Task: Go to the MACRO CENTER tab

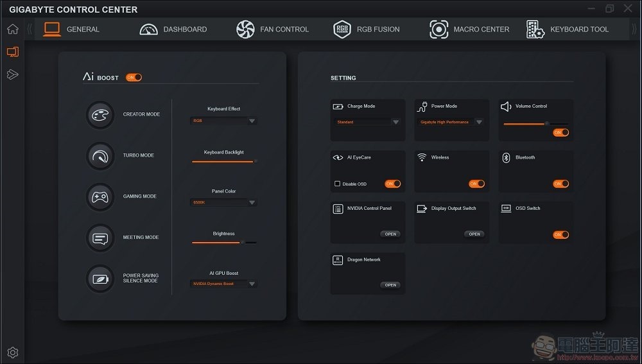Action: pyautogui.click(x=470, y=29)
